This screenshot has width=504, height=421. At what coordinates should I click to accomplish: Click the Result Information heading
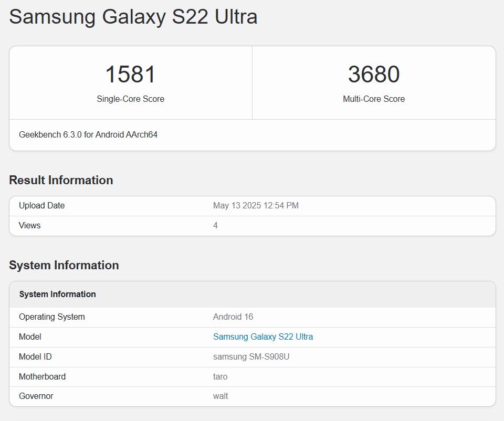click(x=60, y=180)
